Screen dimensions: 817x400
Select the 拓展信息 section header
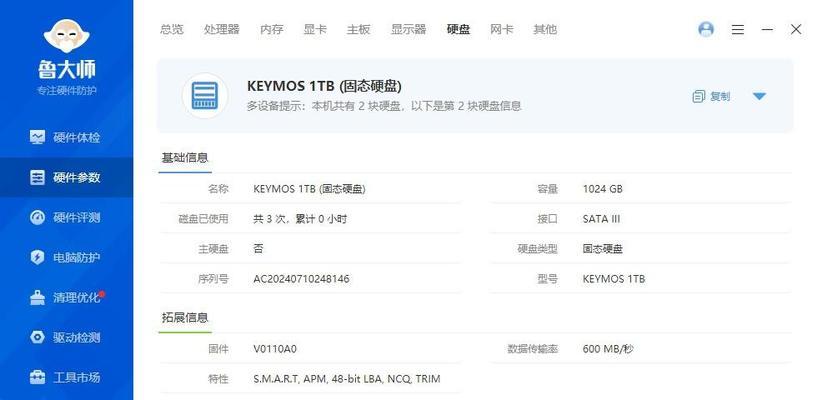coord(185,317)
